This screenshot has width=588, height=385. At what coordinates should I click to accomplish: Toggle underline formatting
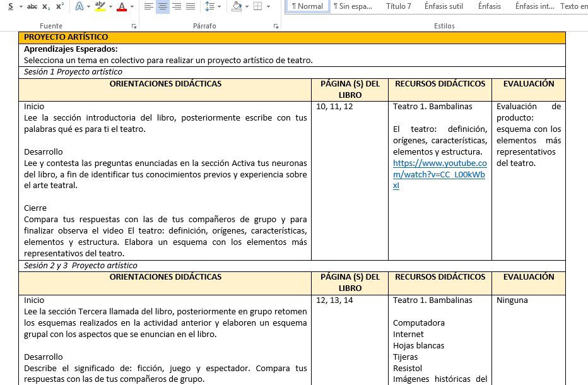[x=11, y=6]
